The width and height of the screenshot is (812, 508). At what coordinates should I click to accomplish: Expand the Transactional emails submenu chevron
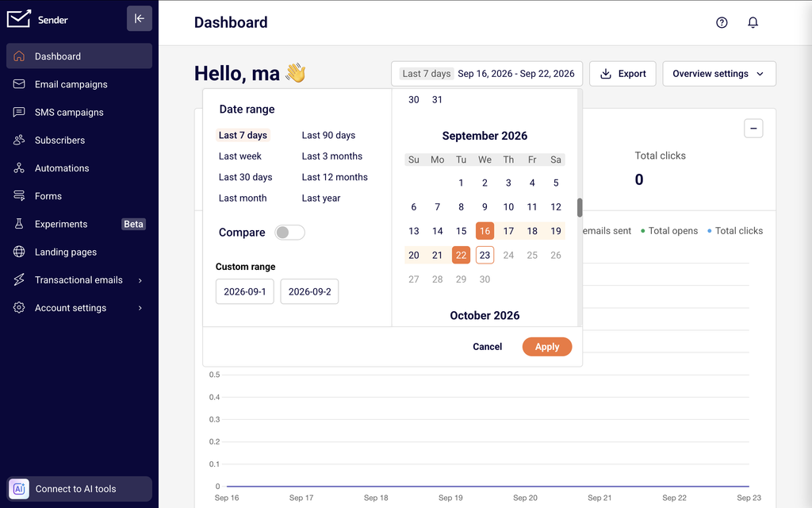tap(140, 280)
